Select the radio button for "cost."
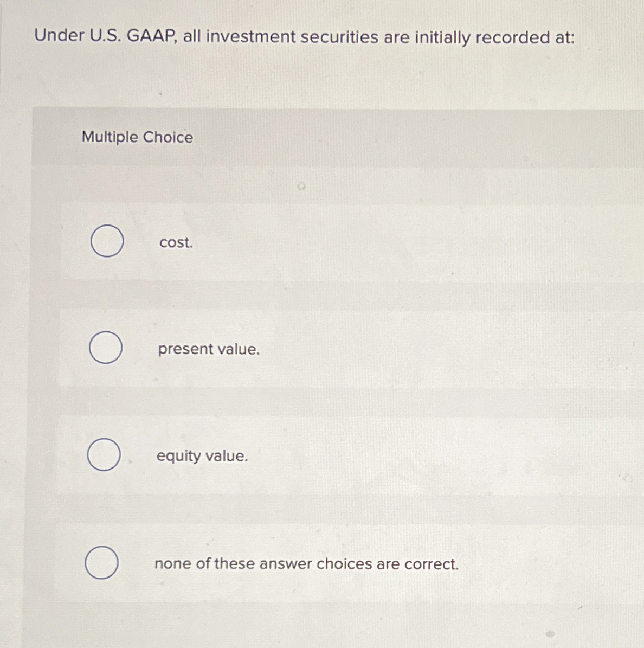 point(107,241)
